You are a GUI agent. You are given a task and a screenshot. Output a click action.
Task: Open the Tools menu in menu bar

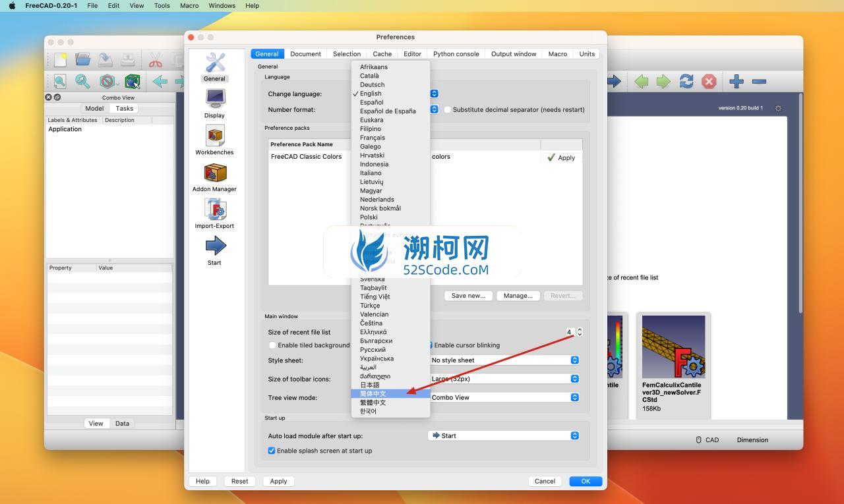point(162,5)
